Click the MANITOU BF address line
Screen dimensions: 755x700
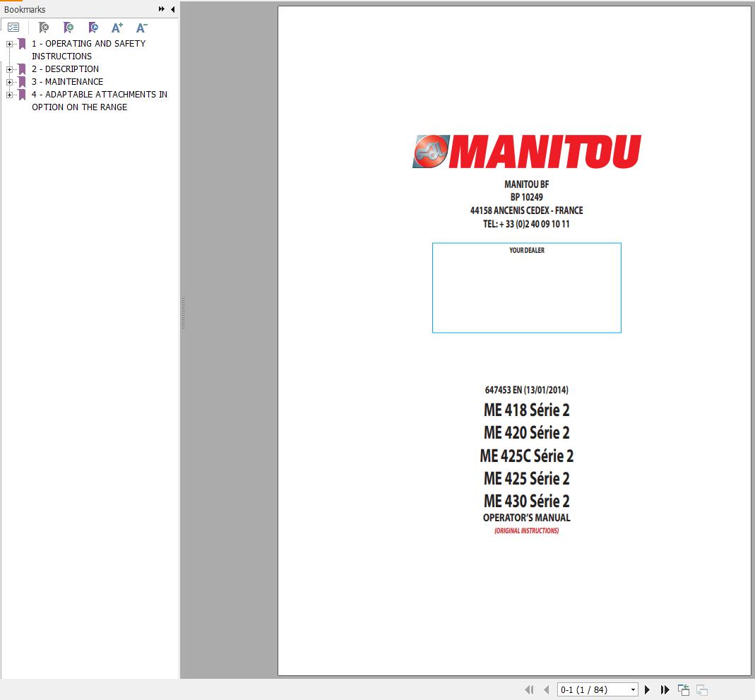click(527, 184)
